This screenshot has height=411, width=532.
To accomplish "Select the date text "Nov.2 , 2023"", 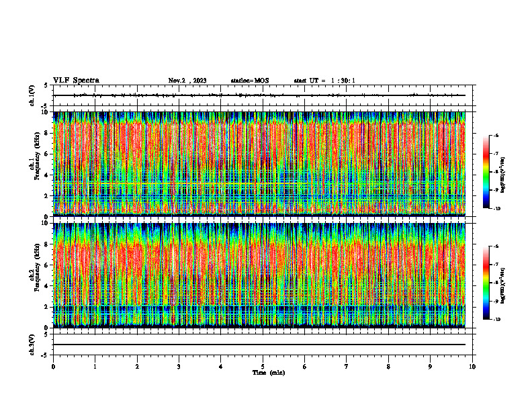I will (187, 81).
